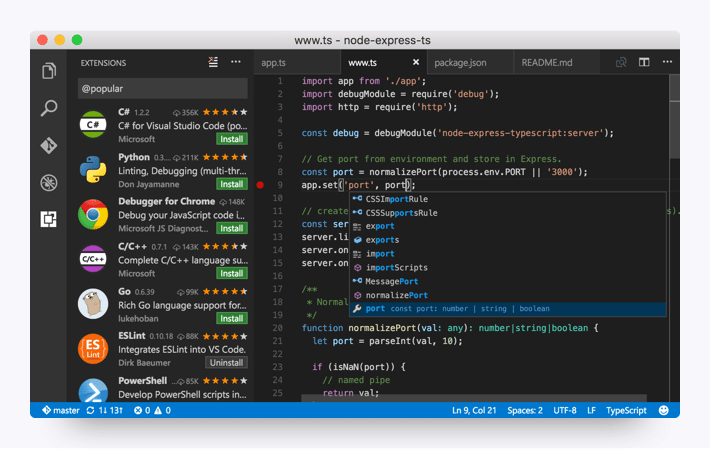Click the editor vertical scrollbar
The height and width of the screenshot is (450, 710).
click(674, 117)
